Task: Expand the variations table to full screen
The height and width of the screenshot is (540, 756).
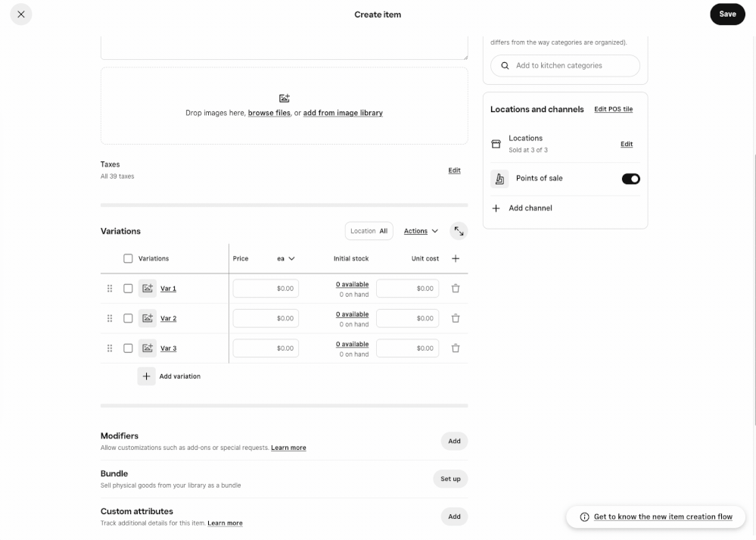Action: [x=459, y=231]
